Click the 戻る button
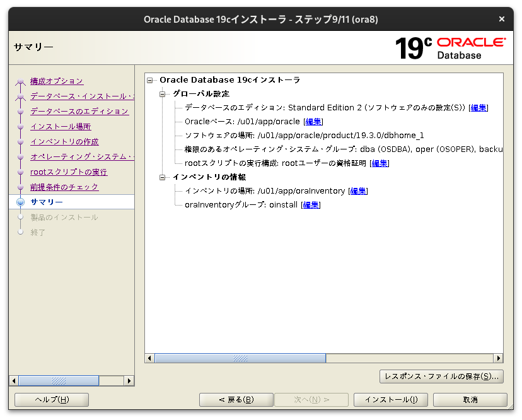522x420 pixels. 236,399
